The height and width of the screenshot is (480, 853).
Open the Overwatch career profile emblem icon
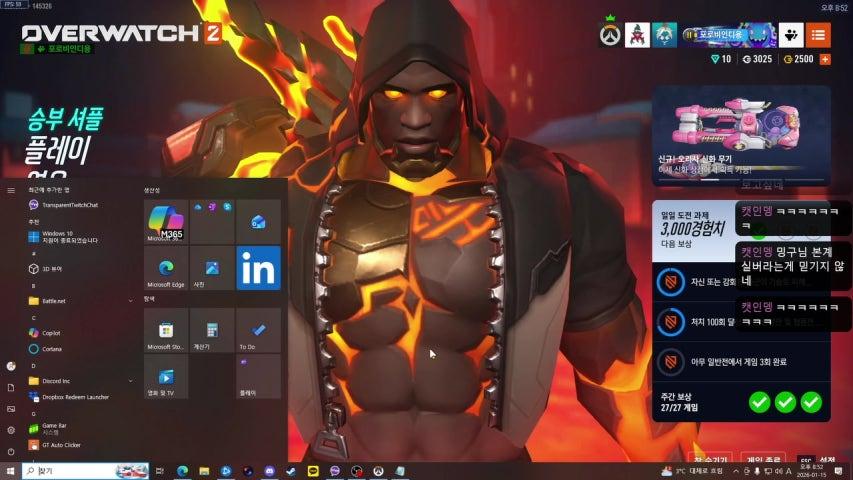point(610,35)
